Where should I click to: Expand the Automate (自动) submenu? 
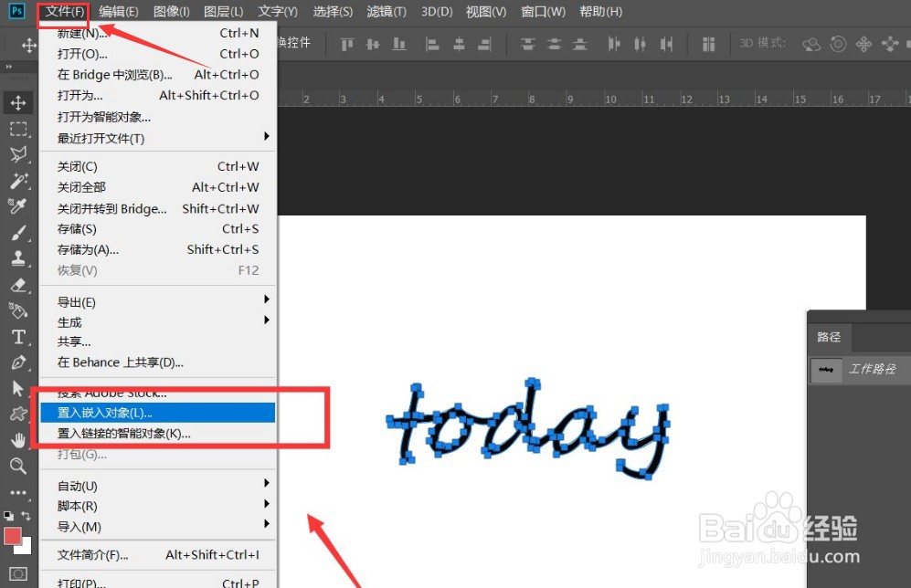coord(158,486)
